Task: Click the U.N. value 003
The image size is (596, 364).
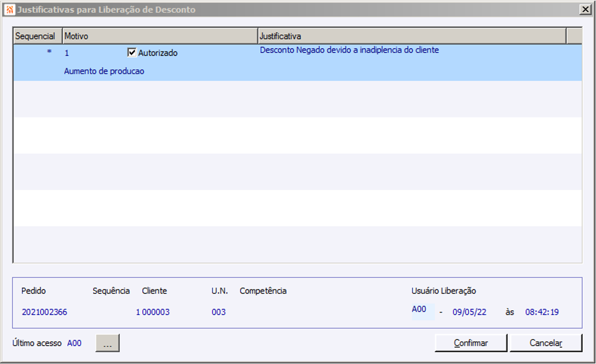Action: click(218, 312)
